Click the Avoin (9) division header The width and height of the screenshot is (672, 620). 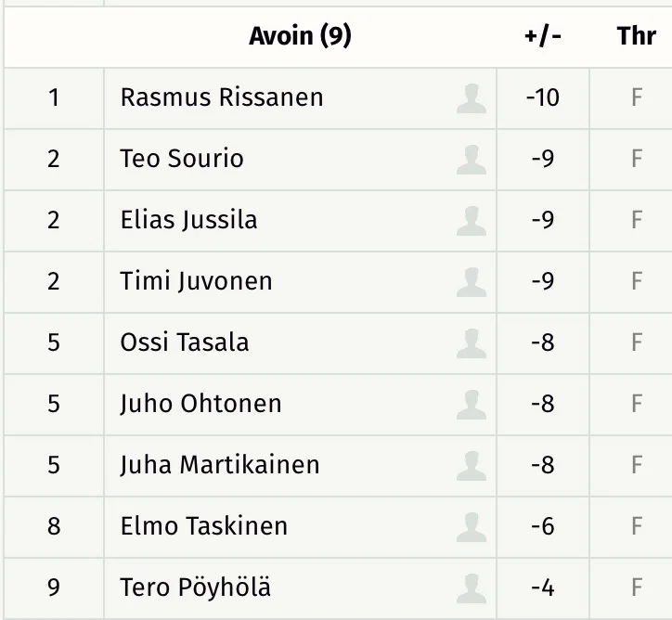300,36
